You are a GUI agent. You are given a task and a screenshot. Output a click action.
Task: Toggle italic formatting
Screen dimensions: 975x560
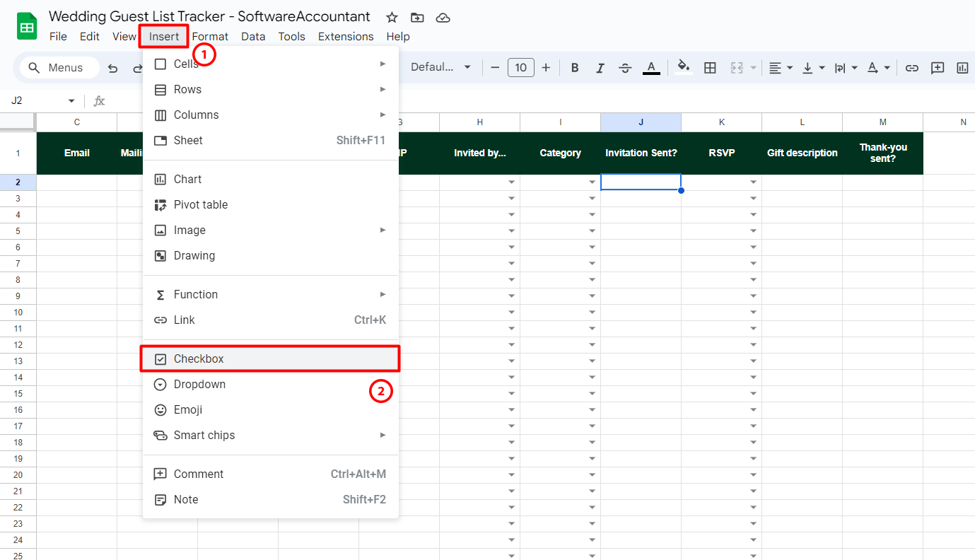coord(600,68)
